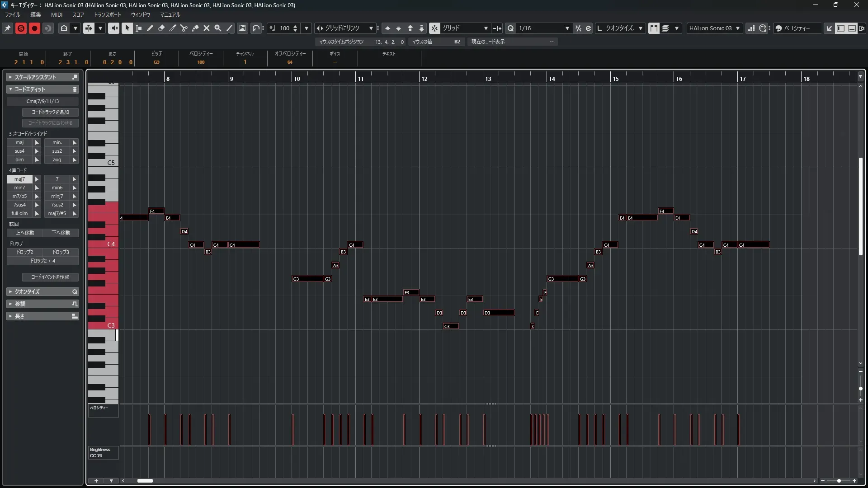
Task: Click the Line tool icon
Action: [x=230, y=28]
